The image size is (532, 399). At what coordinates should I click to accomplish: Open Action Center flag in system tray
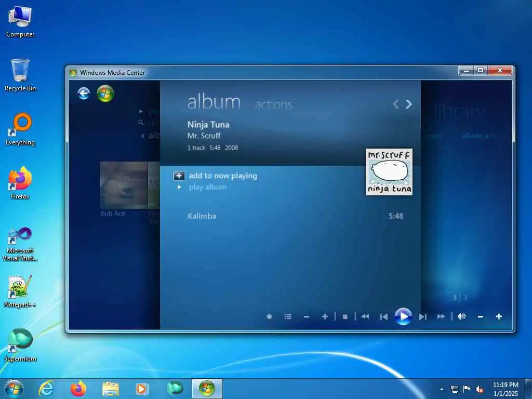(x=467, y=389)
